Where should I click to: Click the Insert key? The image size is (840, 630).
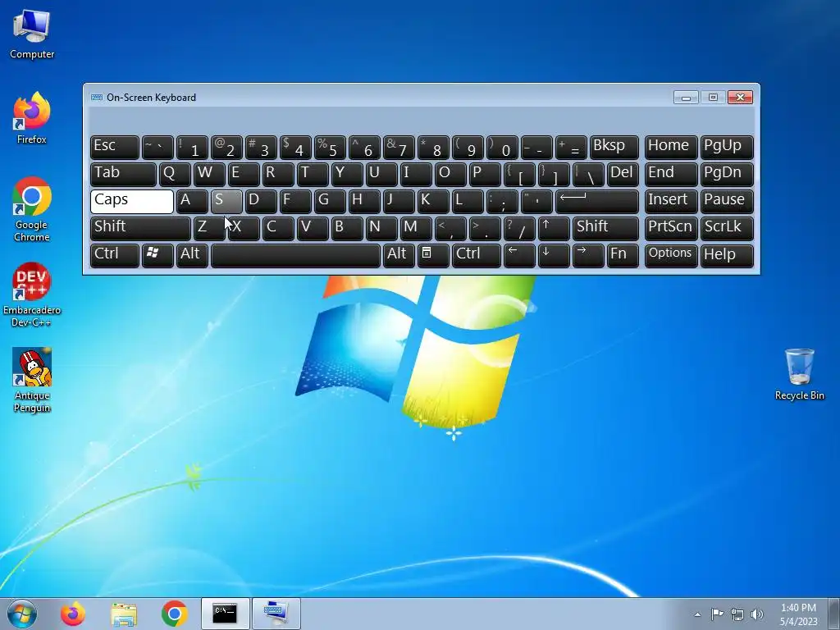pos(671,202)
